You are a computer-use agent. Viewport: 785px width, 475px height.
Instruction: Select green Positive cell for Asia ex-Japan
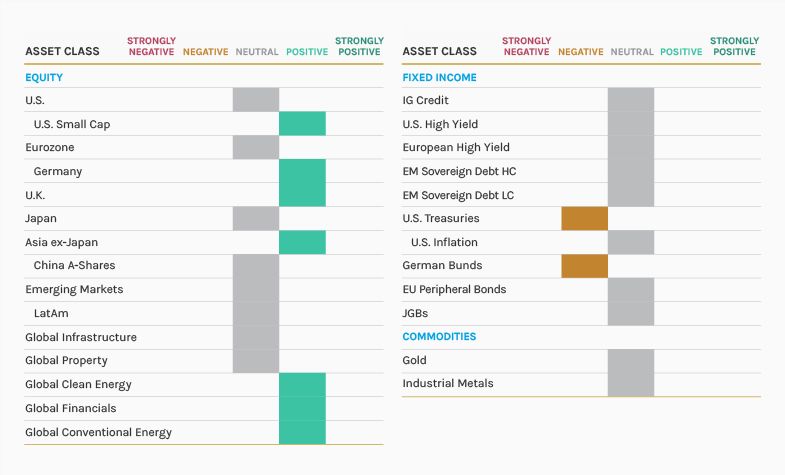pyautogui.click(x=302, y=242)
